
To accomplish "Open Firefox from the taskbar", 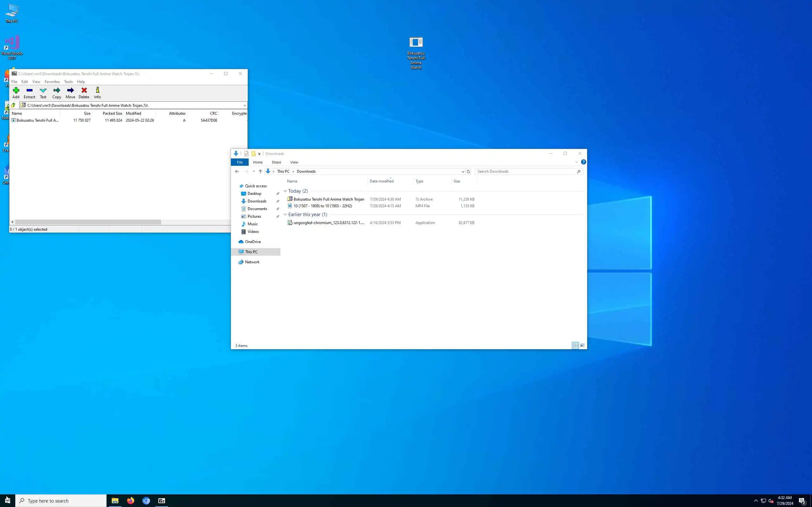I will tap(131, 501).
